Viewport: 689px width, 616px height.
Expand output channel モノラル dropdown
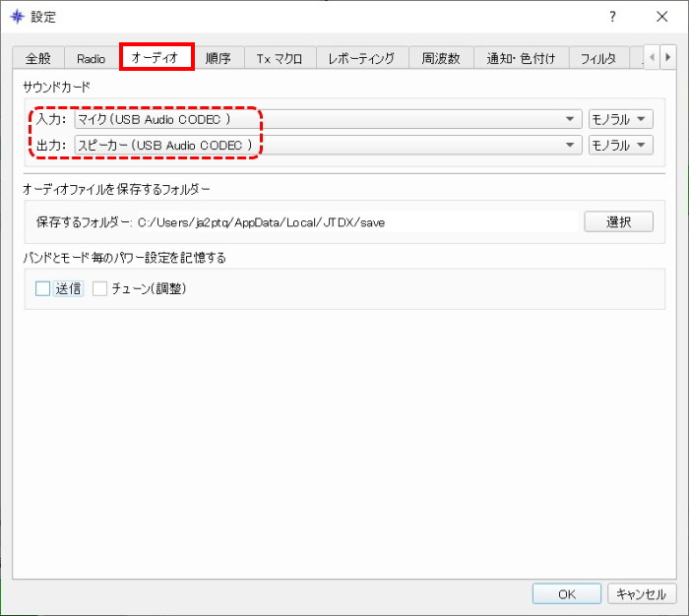tap(620, 145)
